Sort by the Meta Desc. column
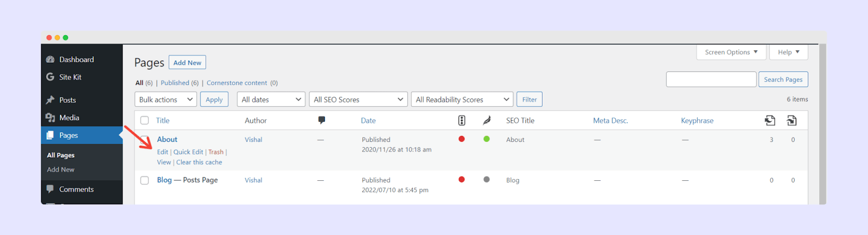Image resolution: width=868 pixels, height=235 pixels. 610,120
